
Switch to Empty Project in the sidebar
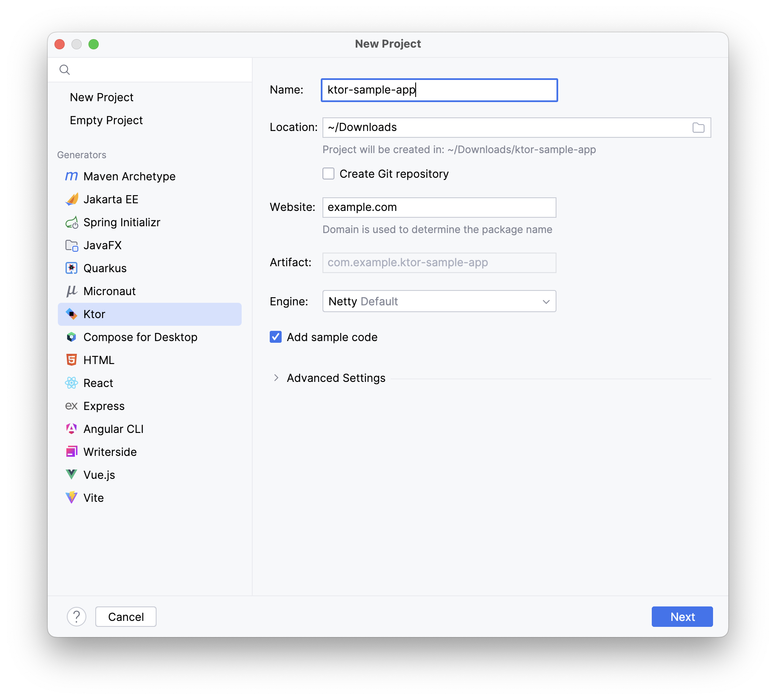point(106,120)
